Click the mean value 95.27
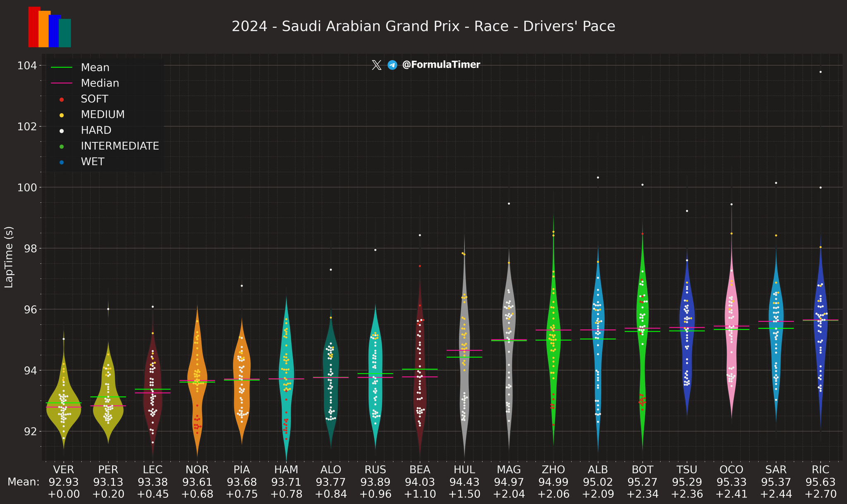This screenshot has width=847, height=504. [x=643, y=482]
